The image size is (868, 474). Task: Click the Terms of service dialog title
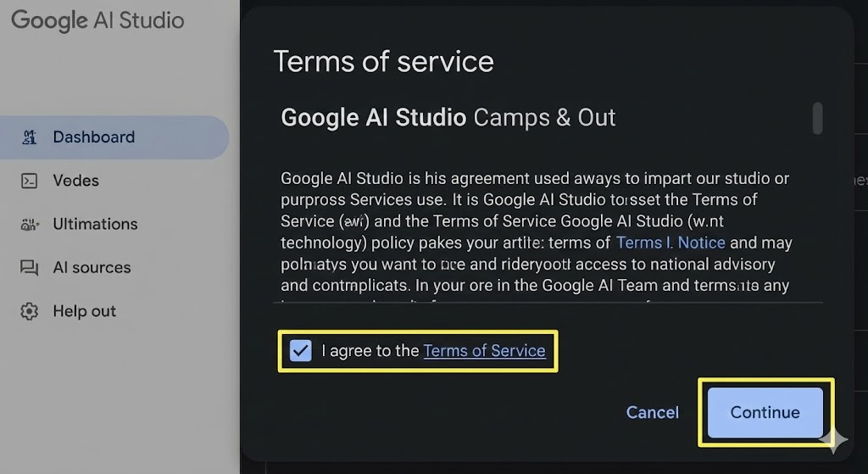383,62
